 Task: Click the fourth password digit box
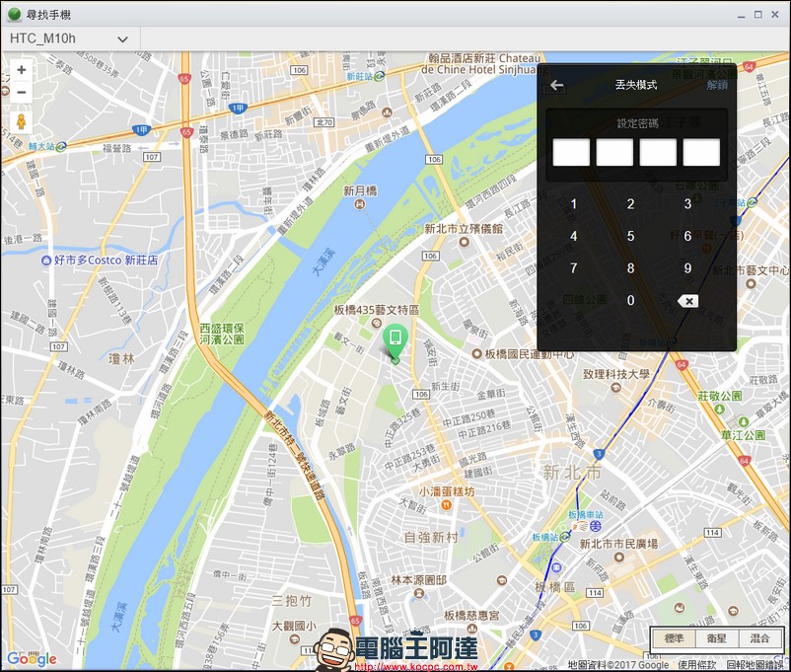(x=701, y=153)
